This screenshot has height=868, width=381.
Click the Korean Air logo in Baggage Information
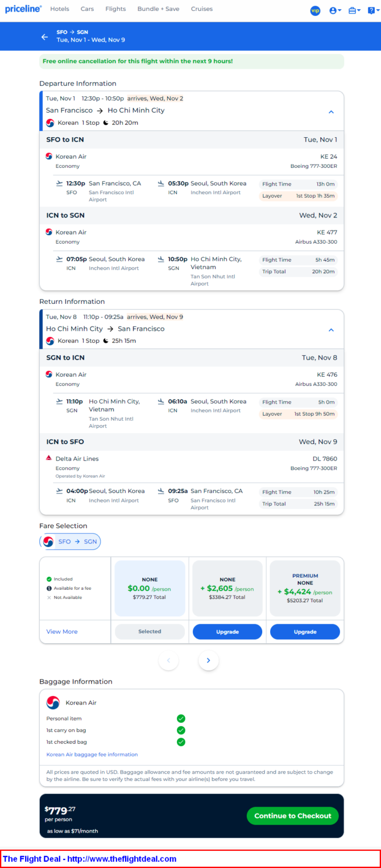(53, 703)
